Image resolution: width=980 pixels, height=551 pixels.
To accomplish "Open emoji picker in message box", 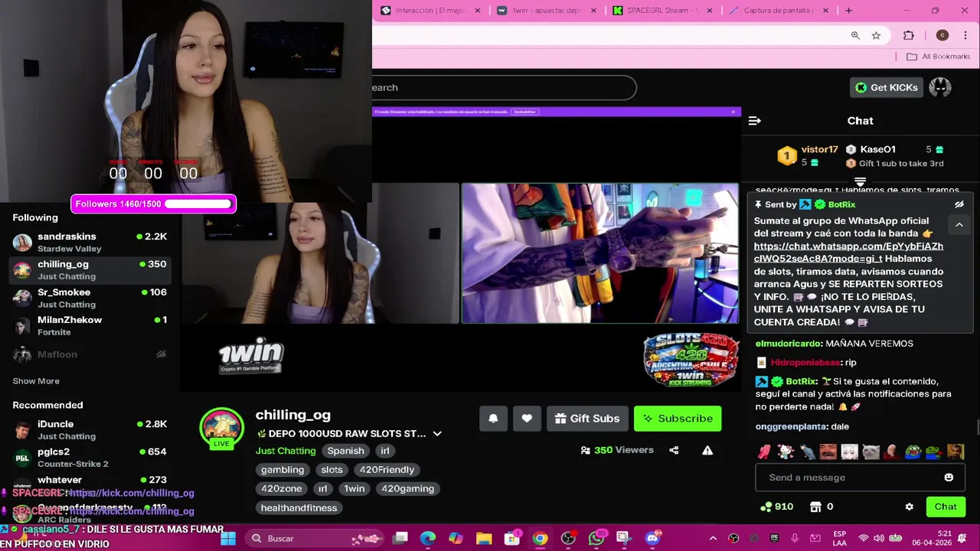I will pos(949,478).
